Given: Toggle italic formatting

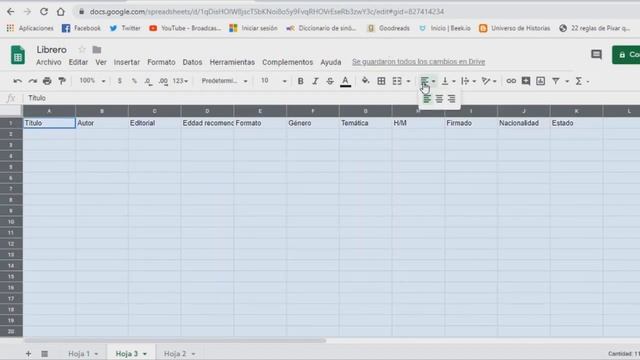Looking at the screenshot, I should tap(315, 81).
